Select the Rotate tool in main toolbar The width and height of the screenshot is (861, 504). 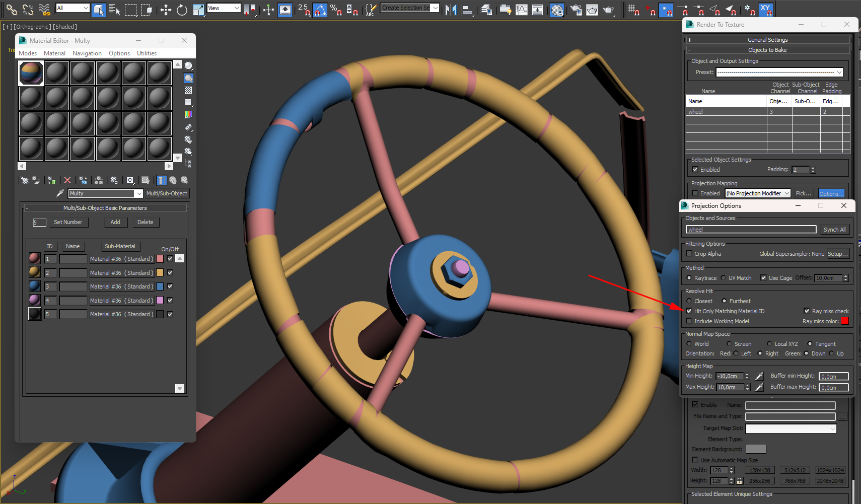182,10
